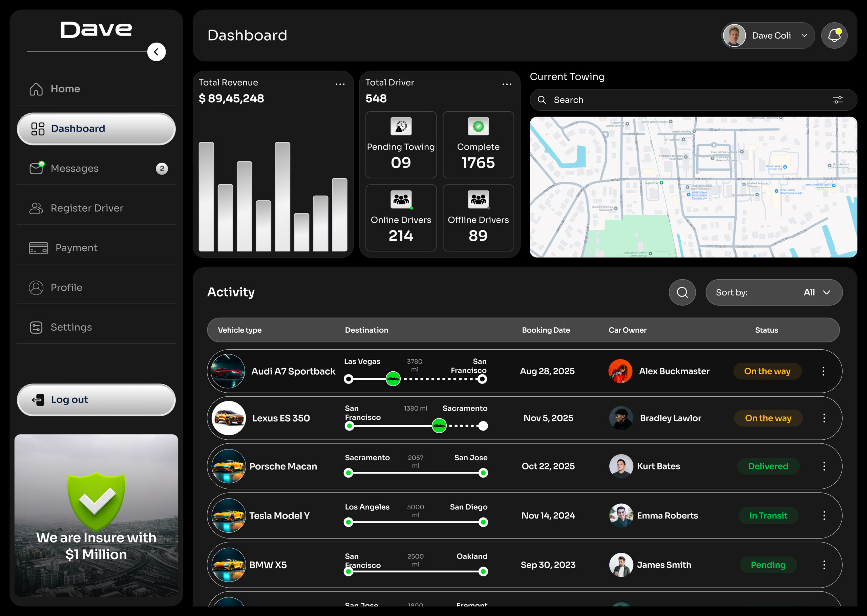Click the Activity search icon

682,292
